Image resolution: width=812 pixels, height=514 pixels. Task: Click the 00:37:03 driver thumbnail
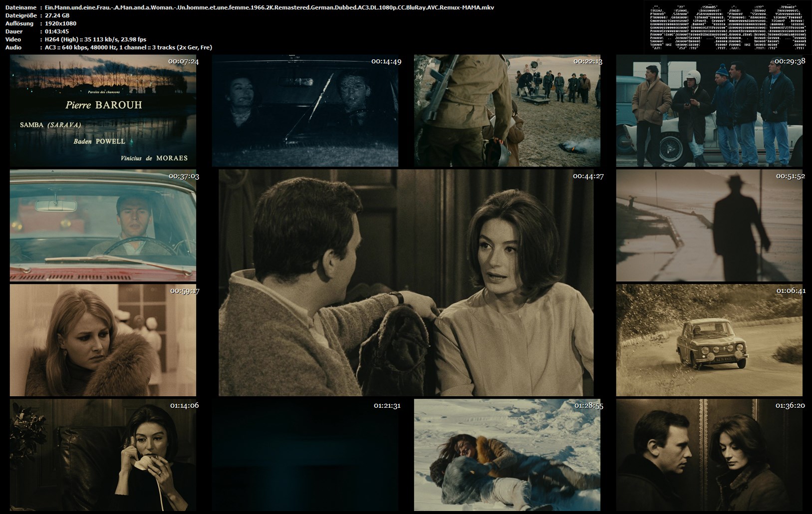(x=103, y=226)
